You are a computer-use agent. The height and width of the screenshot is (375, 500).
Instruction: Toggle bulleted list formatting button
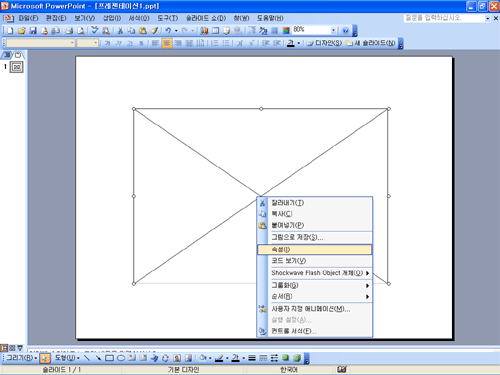tap(226, 43)
